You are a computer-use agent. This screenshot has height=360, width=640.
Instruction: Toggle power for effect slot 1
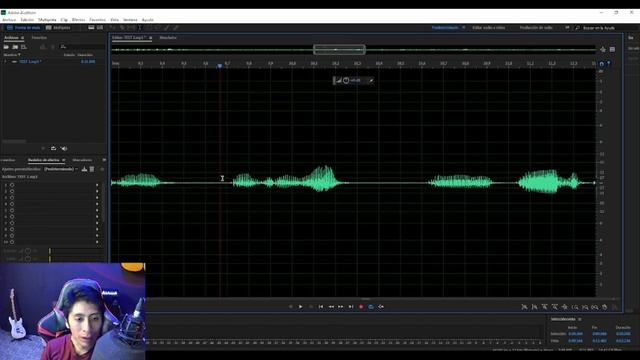click(x=12, y=185)
